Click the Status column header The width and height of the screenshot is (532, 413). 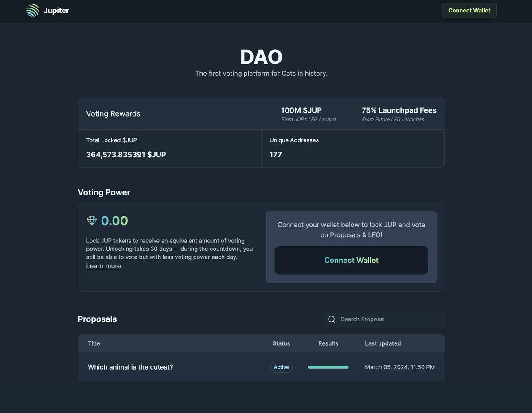281,343
